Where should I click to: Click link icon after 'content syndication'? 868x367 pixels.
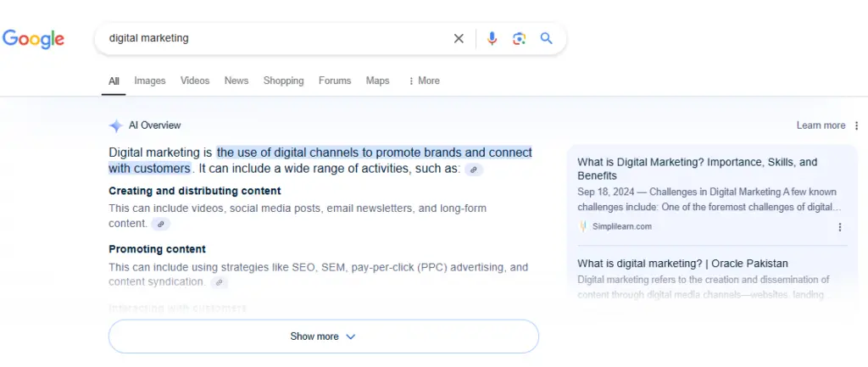(x=219, y=282)
